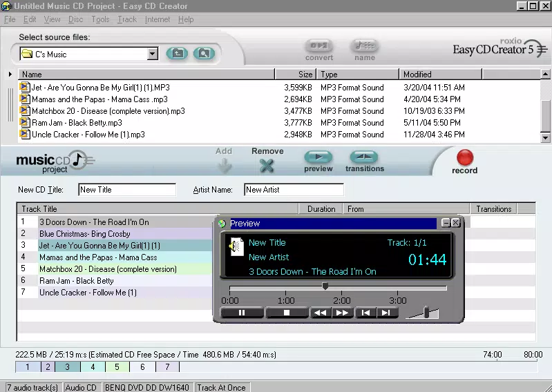Sort source files by Name column
552x392 pixels.
tap(146, 74)
